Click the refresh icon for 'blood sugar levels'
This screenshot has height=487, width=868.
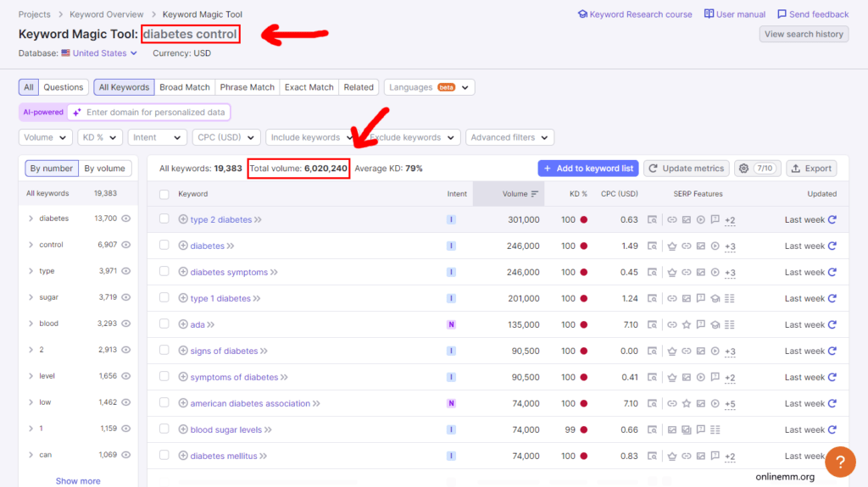point(832,429)
